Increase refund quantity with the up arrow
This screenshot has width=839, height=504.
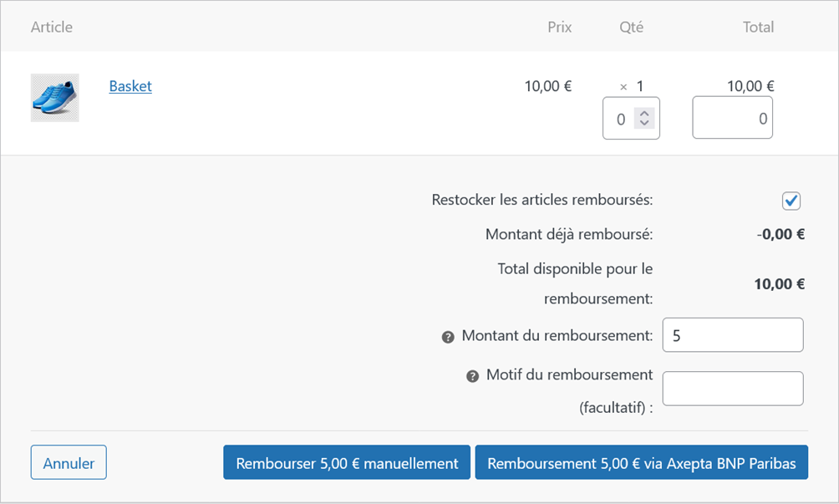click(643, 114)
